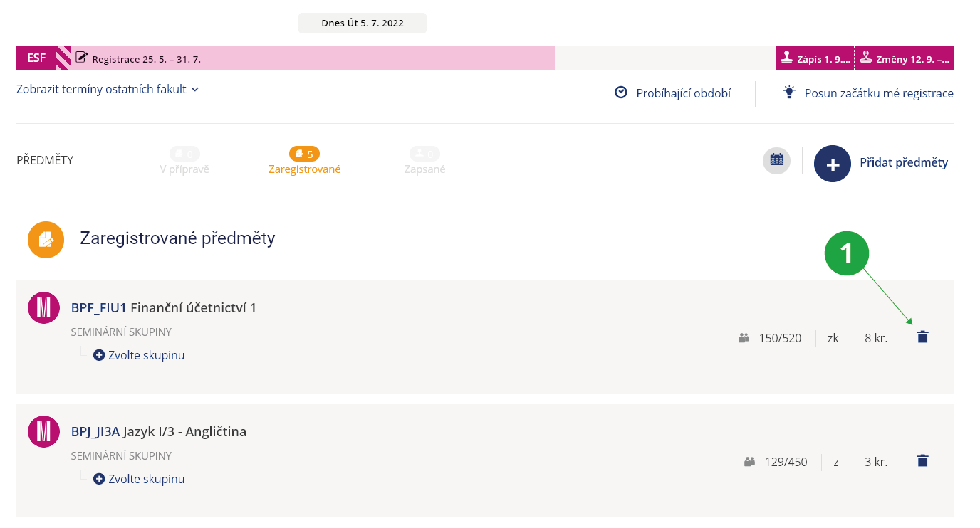Click the Posun začátku mé registrace link
Image resolution: width=980 pixels, height=528 pixels.
pos(878,93)
